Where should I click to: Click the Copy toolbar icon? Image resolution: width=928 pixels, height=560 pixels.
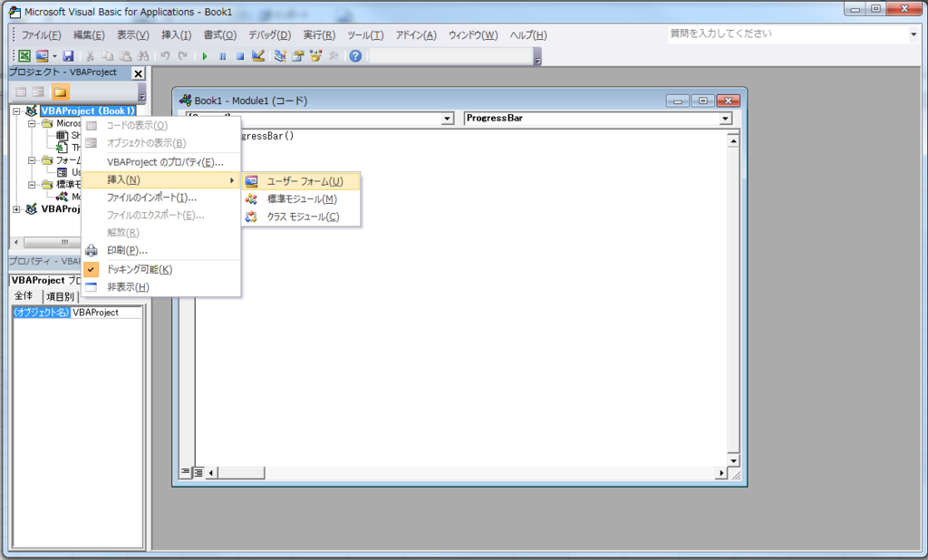(107, 56)
